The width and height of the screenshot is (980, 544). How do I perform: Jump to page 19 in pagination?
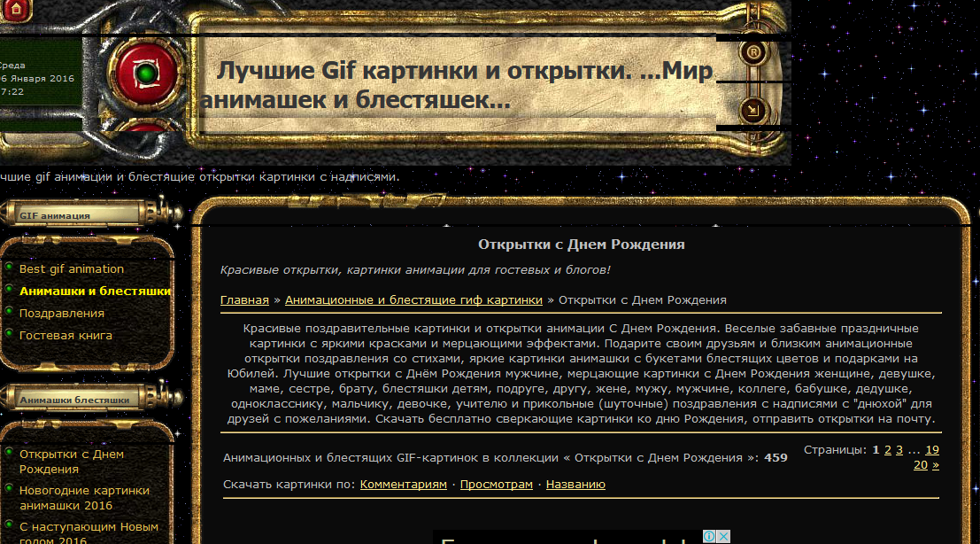coord(932,450)
